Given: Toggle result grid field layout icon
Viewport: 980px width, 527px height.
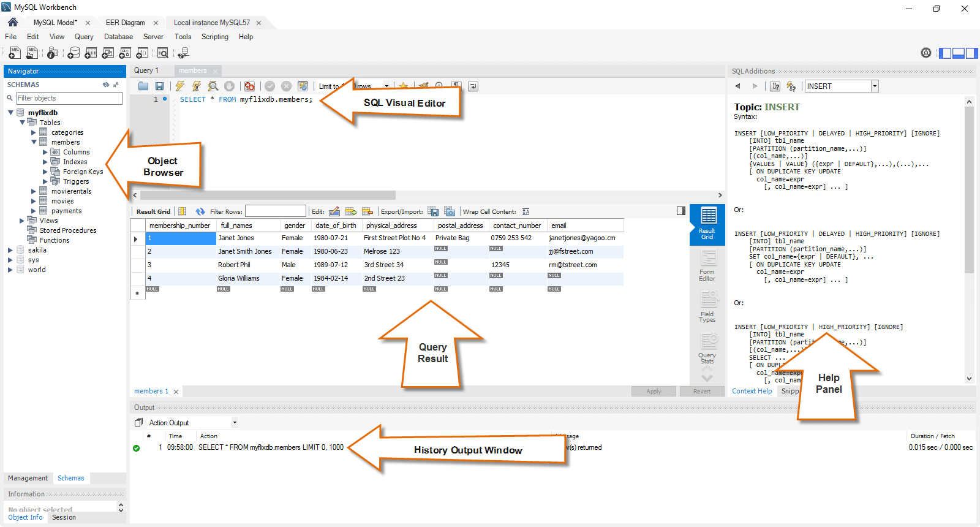Looking at the screenshot, I should (x=182, y=211).
